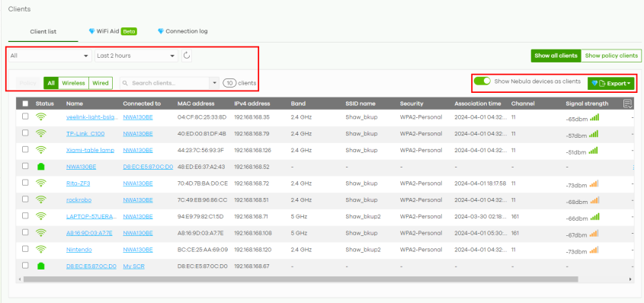Open the Last 2 hours time range dropdown
The width and height of the screenshot is (644, 303).
pyautogui.click(x=136, y=56)
